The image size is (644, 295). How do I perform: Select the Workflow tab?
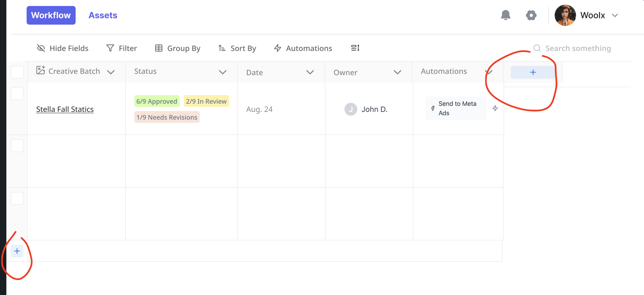point(51,15)
